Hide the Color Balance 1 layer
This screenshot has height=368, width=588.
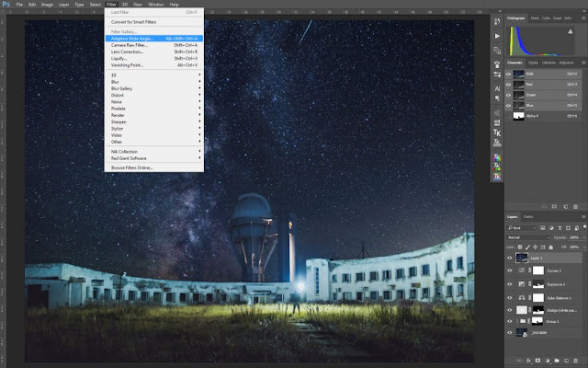tap(510, 298)
